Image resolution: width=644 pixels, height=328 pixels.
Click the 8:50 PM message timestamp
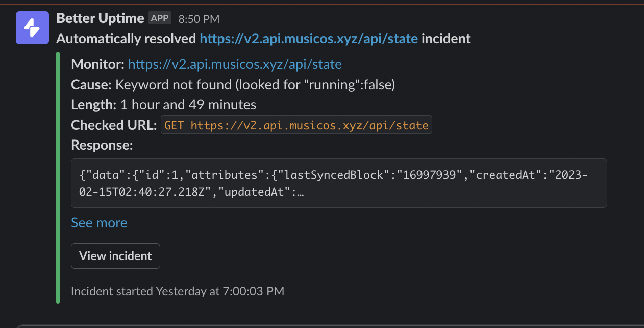pyautogui.click(x=199, y=19)
